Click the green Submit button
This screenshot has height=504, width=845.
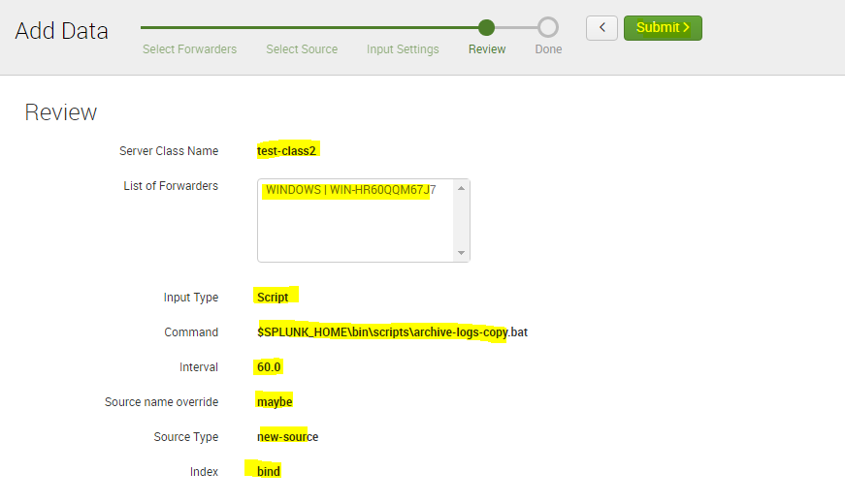pyautogui.click(x=663, y=28)
